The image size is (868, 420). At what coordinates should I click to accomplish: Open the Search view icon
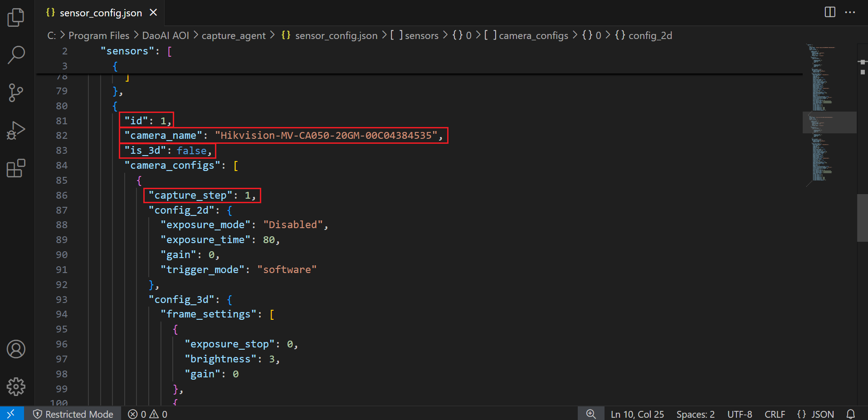point(16,55)
